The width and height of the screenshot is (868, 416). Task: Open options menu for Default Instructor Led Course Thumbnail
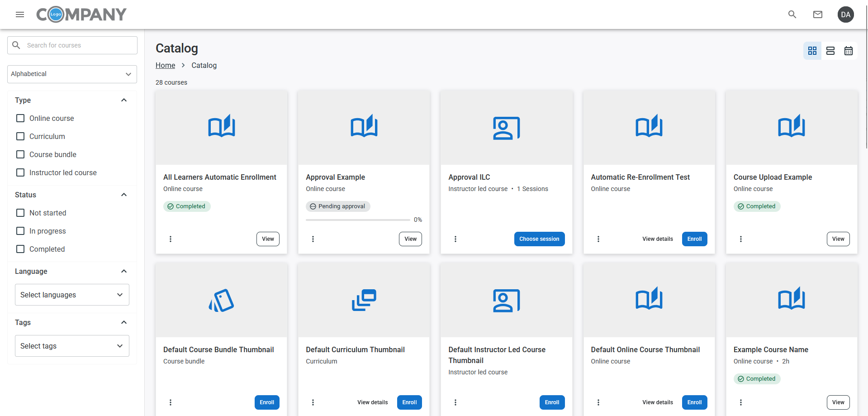click(455, 402)
